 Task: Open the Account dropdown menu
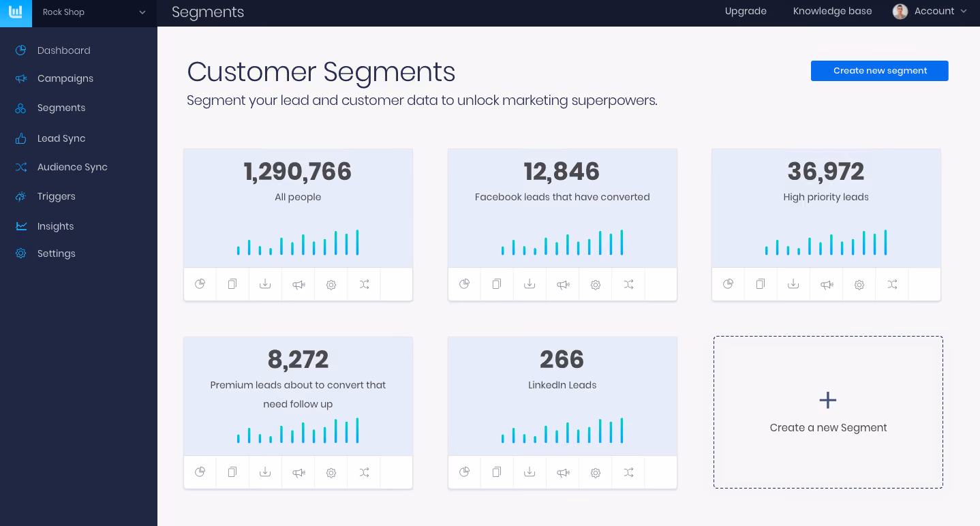click(930, 12)
